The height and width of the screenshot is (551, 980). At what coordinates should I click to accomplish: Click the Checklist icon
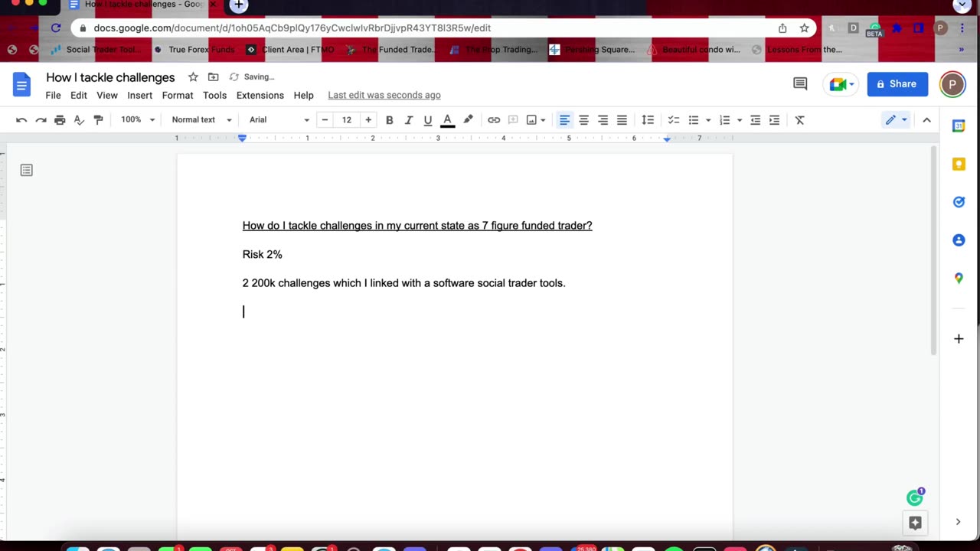pos(674,120)
